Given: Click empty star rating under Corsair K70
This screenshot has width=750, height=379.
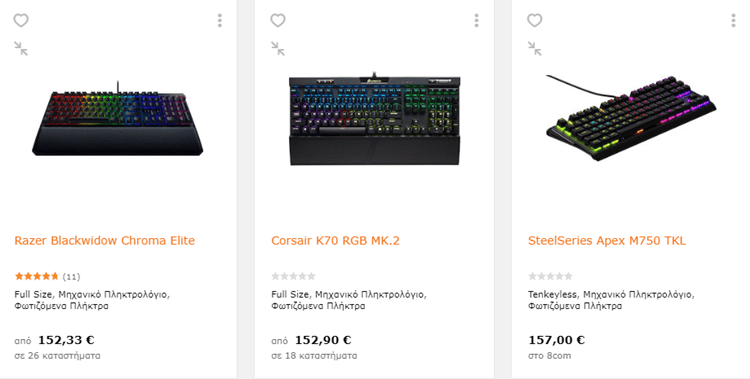Looking at the screenshot, I should tap(293, 276).
